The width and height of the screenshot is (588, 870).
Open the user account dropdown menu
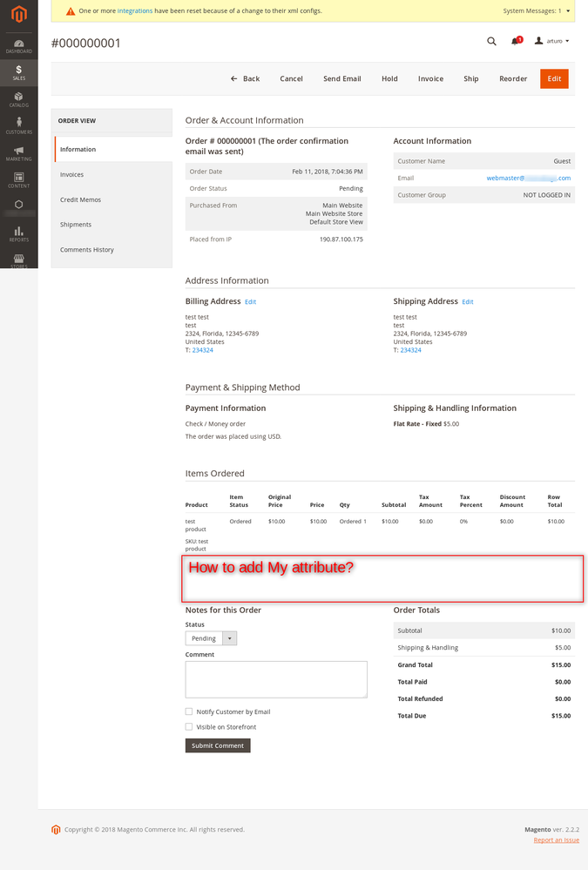(x=551, y=41)
